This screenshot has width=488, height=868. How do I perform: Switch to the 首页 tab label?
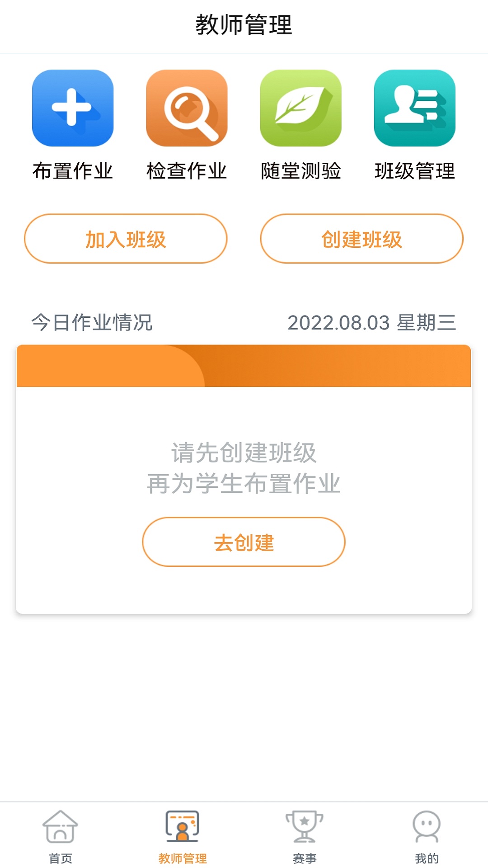(x=61, y=858)
